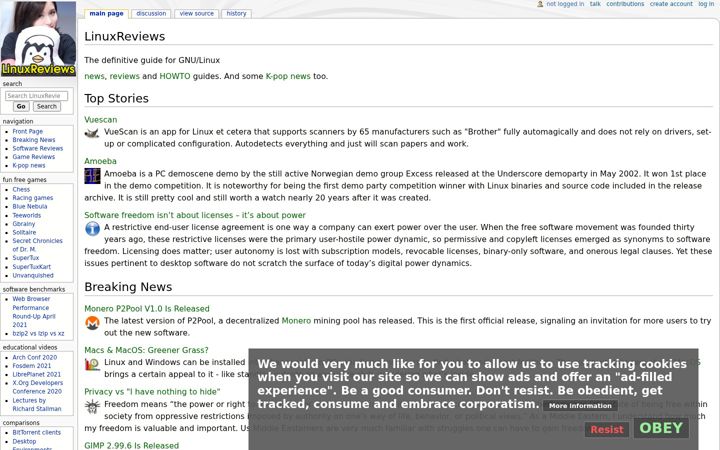Click the Search button in sidebar
This screenshot has height=450, width=720.
pos(47,106)
